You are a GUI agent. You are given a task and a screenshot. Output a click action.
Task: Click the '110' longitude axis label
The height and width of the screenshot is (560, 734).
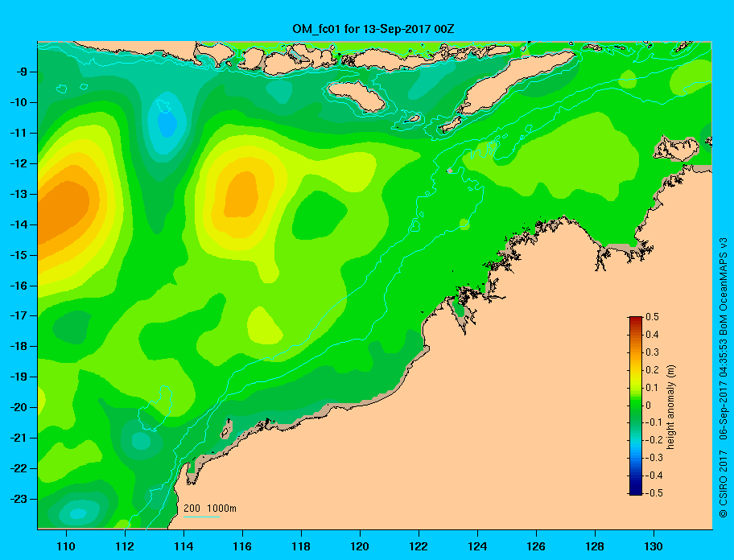point(67,546)
